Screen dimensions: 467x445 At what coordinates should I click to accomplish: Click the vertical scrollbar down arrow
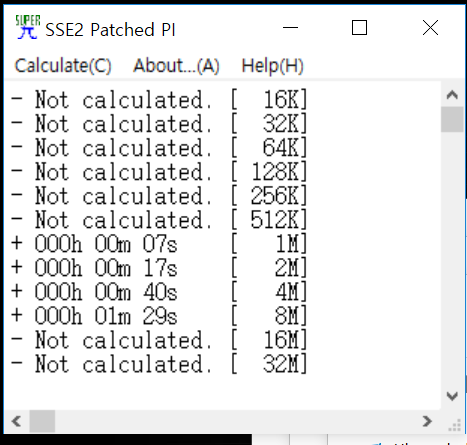[x=452, y=396]
